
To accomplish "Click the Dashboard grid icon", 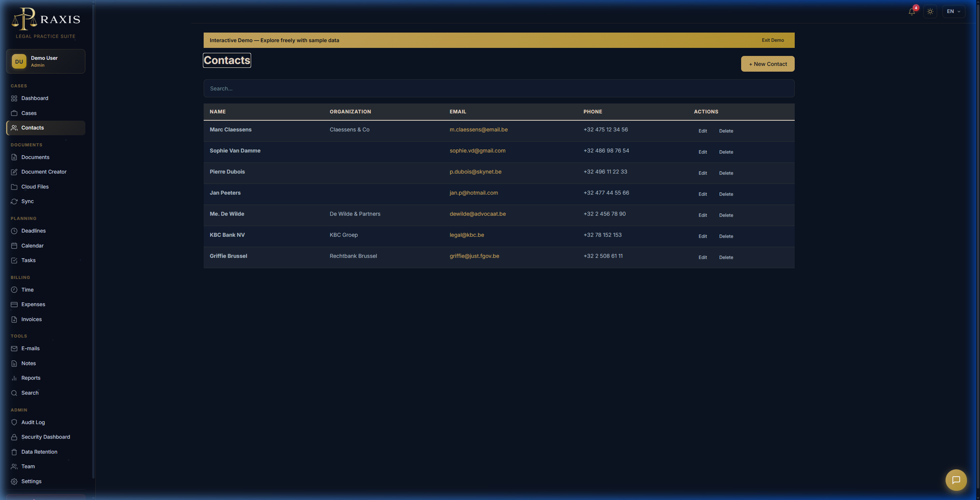I will (x=14, y=98).
